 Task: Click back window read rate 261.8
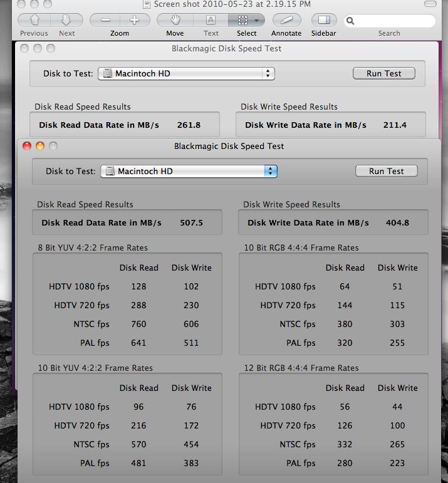189,125
